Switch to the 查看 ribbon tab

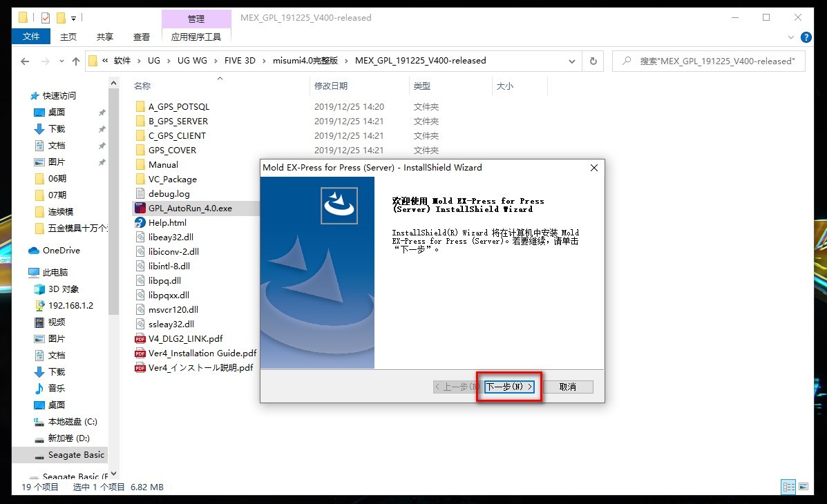141,36
